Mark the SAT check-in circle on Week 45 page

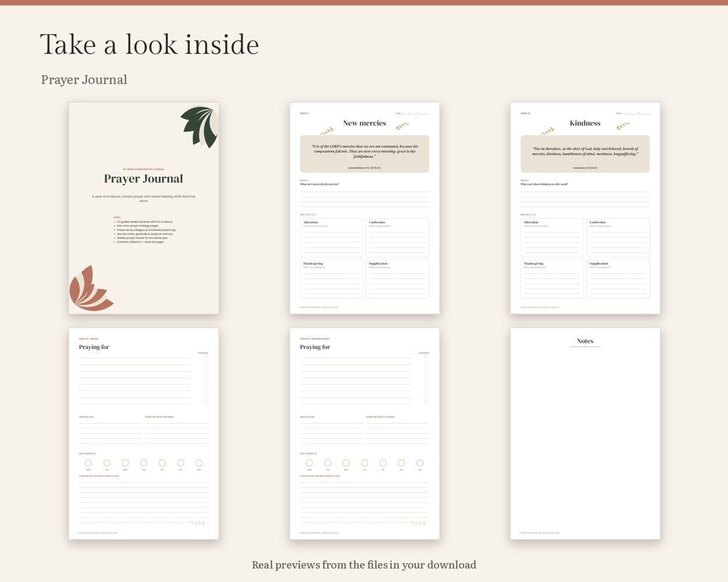pyautogui.click(x=401, y=463)
